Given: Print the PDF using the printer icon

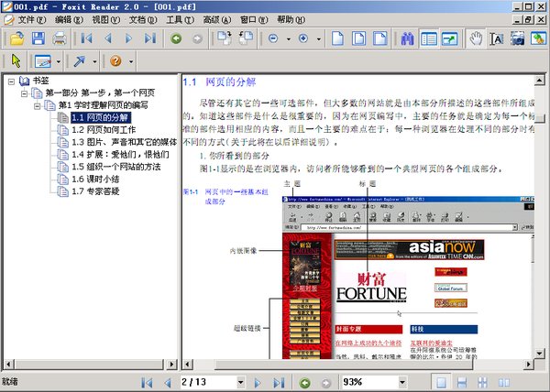Looking at the screenshot, I should pos(60,38).
